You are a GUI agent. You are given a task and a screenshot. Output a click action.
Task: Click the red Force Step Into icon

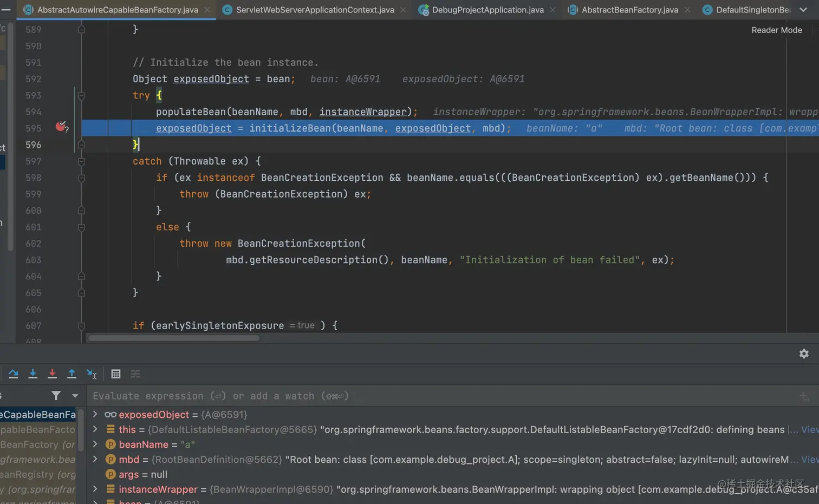52,374
